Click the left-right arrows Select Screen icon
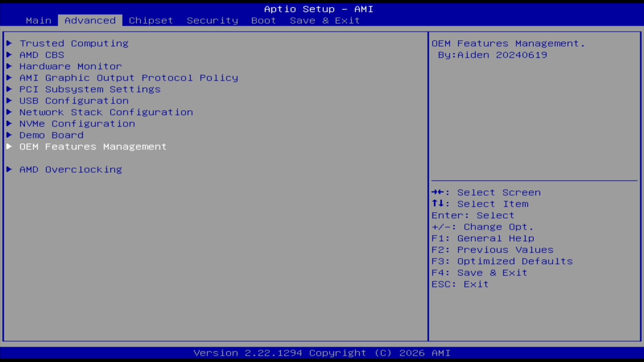644x362 pixels. [x=438, y=192]
